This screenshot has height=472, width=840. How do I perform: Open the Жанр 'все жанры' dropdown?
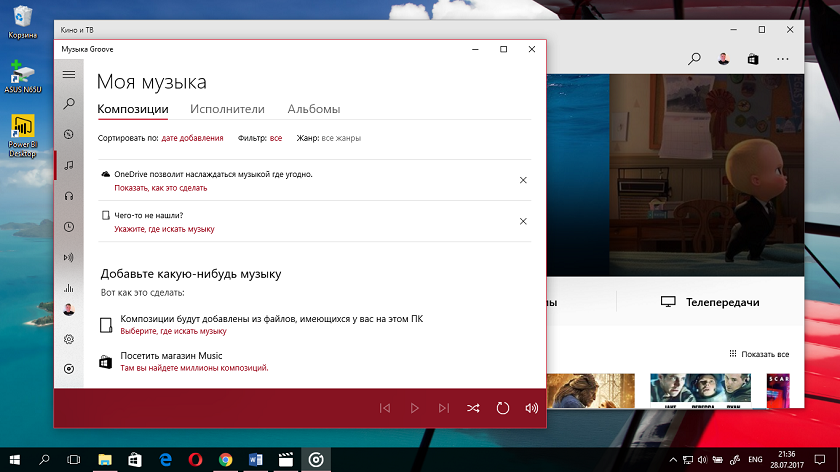point(341,138)
